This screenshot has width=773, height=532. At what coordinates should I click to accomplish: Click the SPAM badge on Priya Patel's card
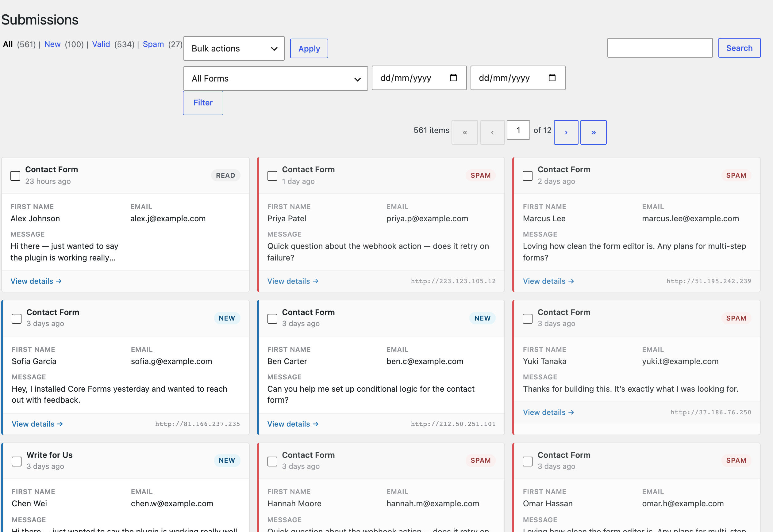coord(480,175)
